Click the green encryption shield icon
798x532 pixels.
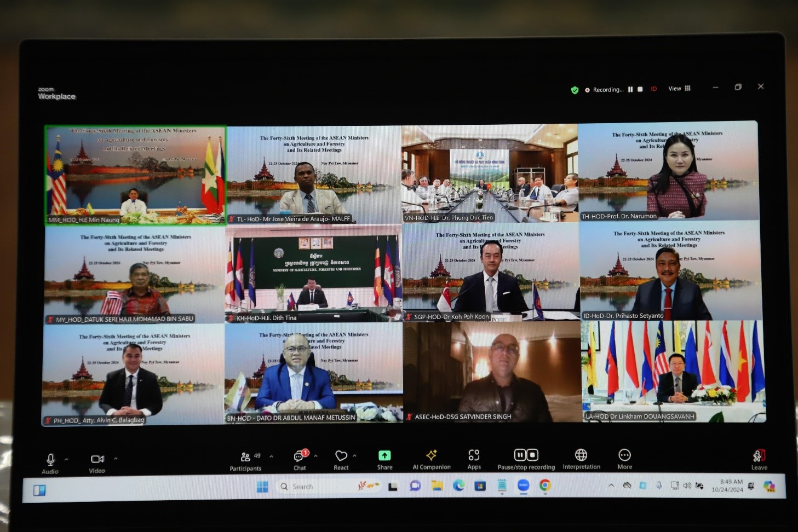click(575, 90)
